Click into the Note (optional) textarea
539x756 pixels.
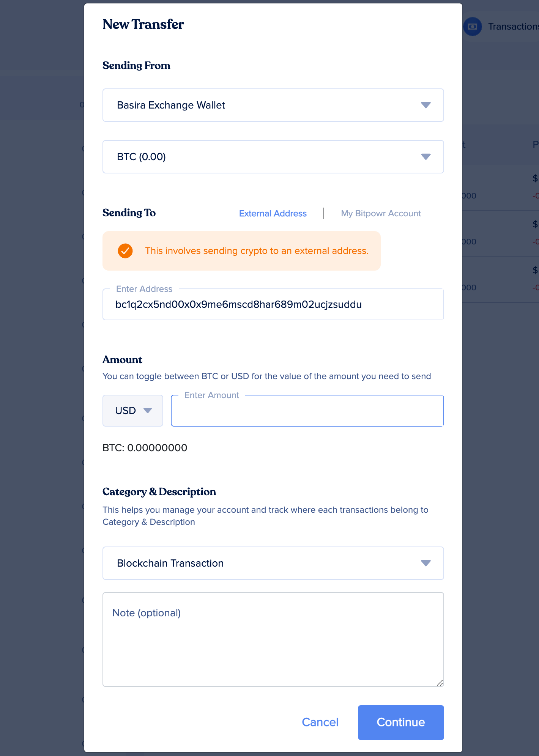(273, 639)
